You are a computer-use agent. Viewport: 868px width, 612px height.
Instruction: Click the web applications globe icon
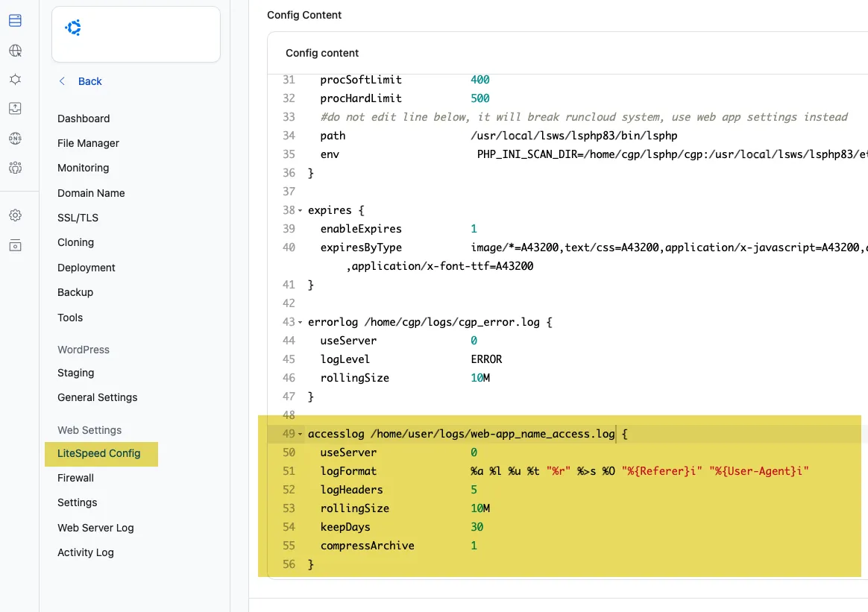coord(15,51)
